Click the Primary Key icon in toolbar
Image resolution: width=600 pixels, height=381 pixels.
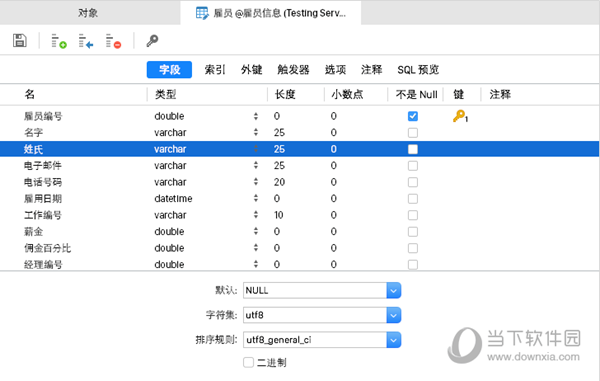pos(152,41)
